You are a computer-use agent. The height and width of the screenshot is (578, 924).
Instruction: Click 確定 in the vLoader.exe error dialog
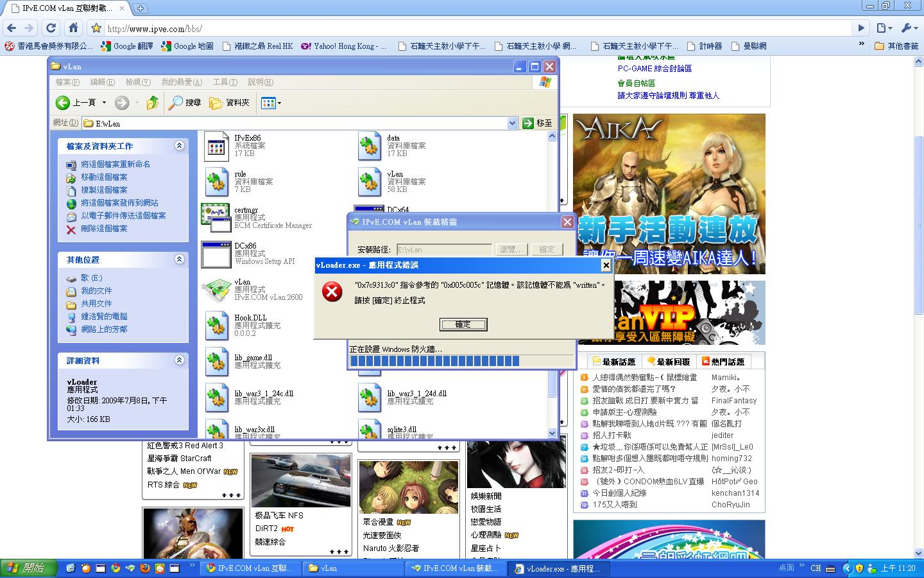click(x=463, y=324)
